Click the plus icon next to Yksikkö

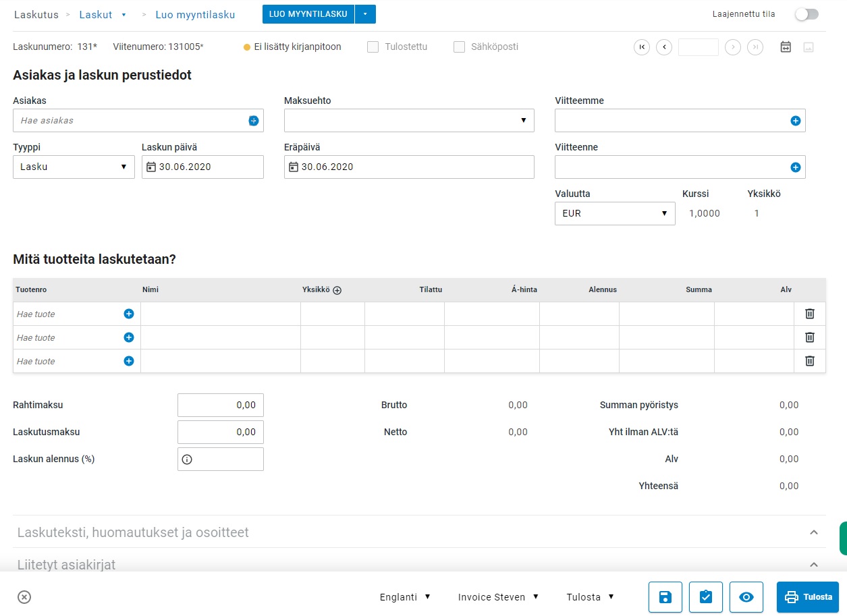[x=337, y=290]
